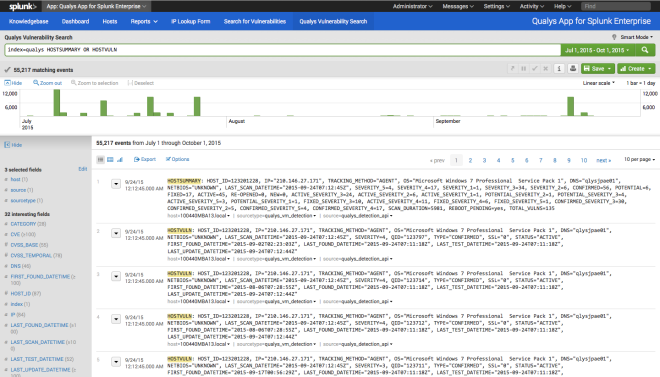
Task: Hide the fields sidebar
Action: (x=13, y=145)
